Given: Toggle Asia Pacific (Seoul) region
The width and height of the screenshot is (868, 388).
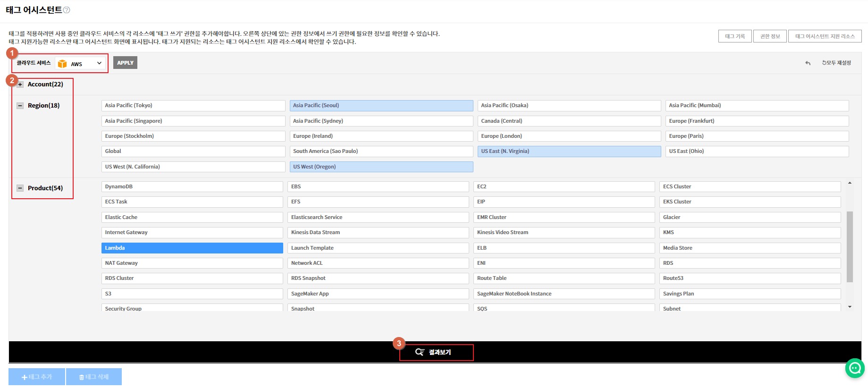Looking at the screenshot, I should pos(381,106).
